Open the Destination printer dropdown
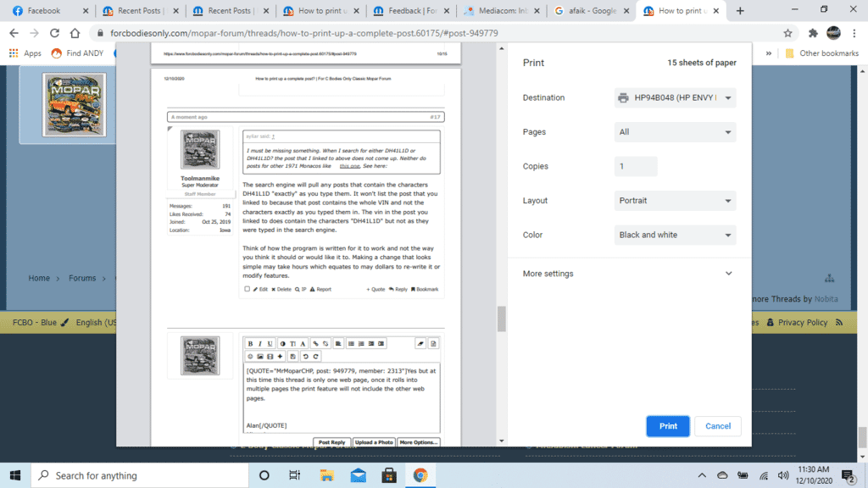Screen dimensions: 868x488 click(x=675, y=97)
